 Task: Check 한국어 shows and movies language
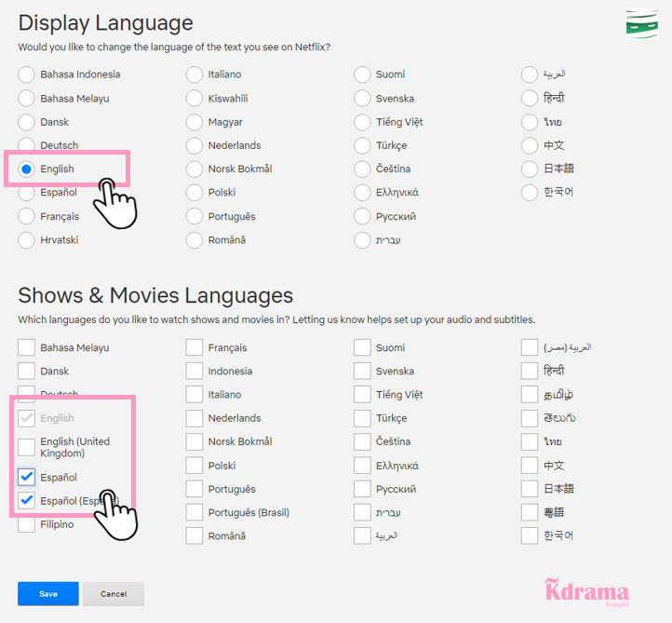coord(530,536)
